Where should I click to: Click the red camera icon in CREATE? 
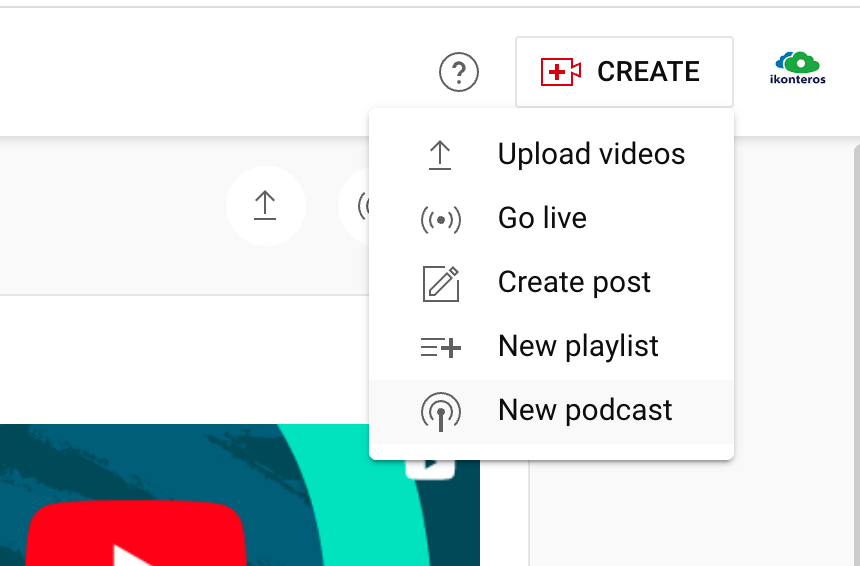click(x=561, y=72)
